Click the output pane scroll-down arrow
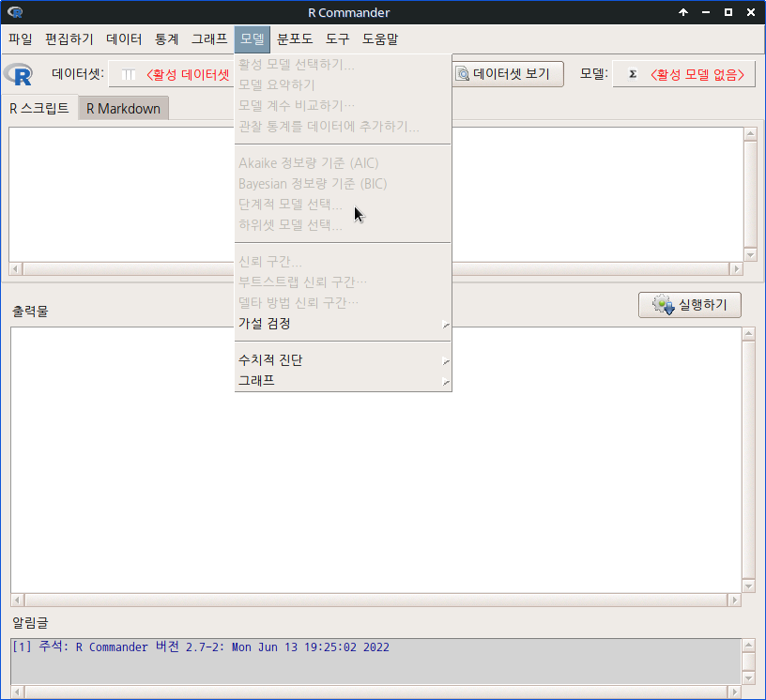The image size is (766, 700). pos(748,586)
